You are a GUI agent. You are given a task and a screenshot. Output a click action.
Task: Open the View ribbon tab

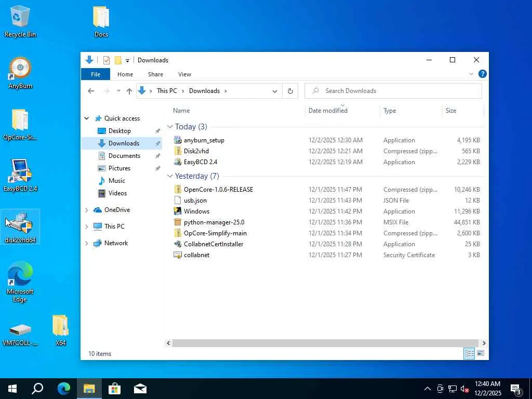pyautogui.click(x=184, y=74)
